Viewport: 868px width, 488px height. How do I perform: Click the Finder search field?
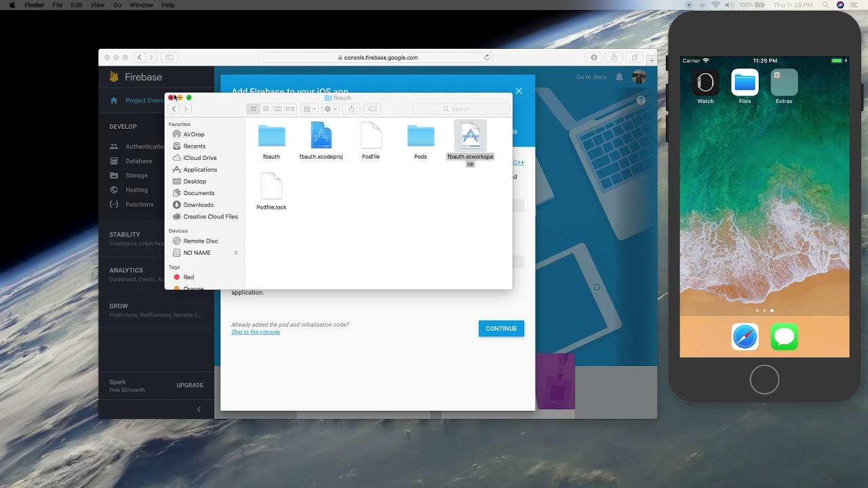point(460,108)
